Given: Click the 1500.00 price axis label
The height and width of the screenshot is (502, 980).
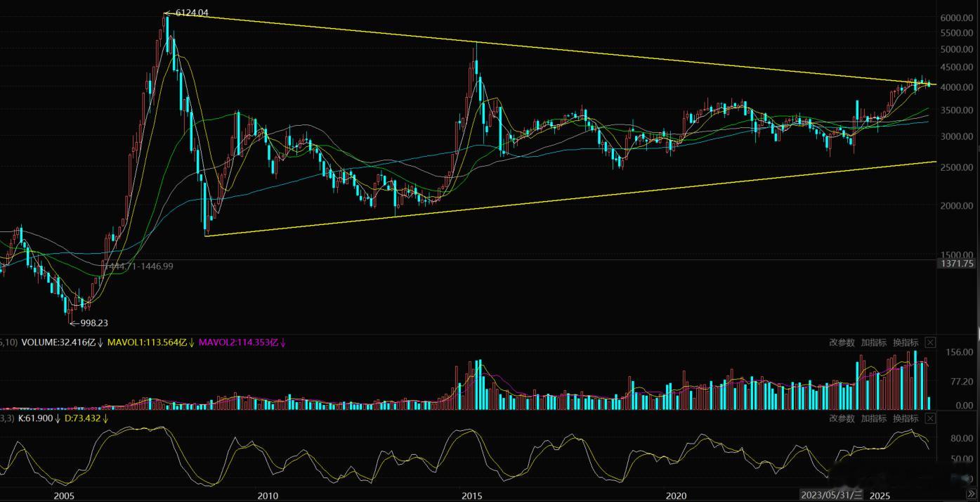Looking at the screenshot, I should [x=958, y=255].
